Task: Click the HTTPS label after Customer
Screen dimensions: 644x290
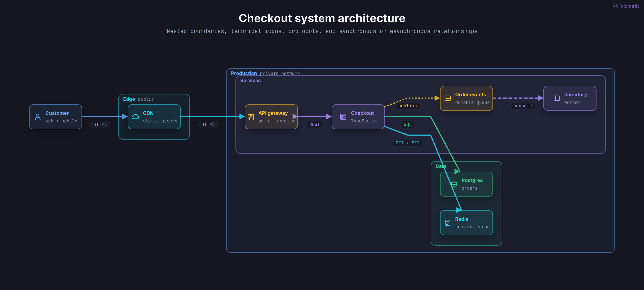Action: click(100, 124)
